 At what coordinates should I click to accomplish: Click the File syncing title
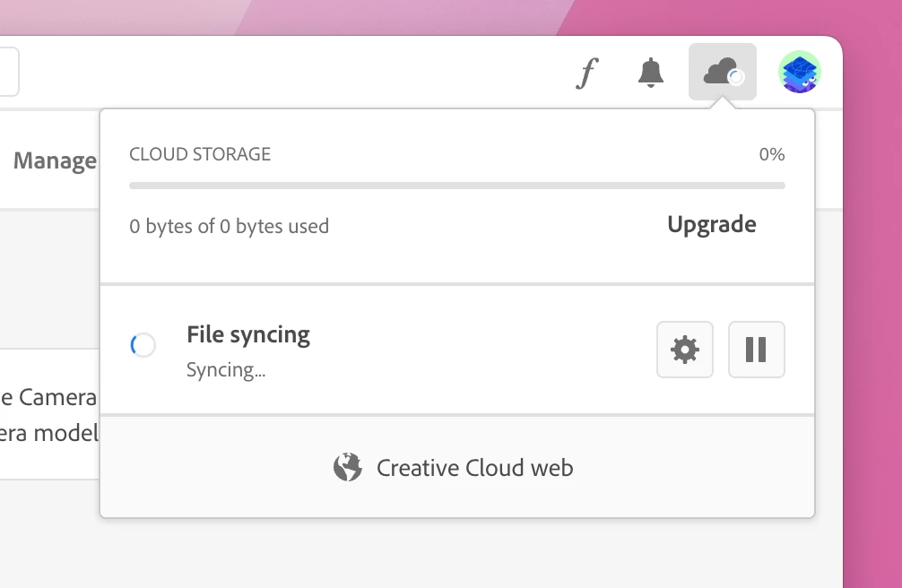coord(248,334)
